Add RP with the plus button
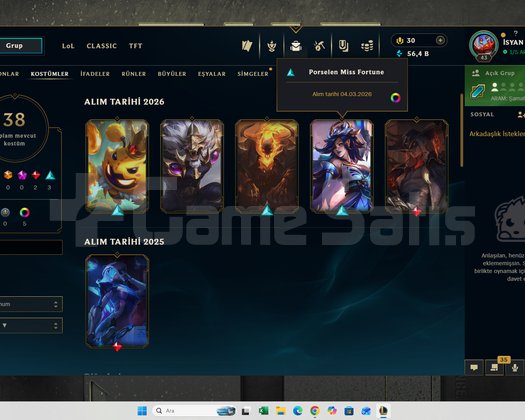Image resolution: width=525 pixels, height=420 pixels. pyautogui.click(x=440, y=41)
